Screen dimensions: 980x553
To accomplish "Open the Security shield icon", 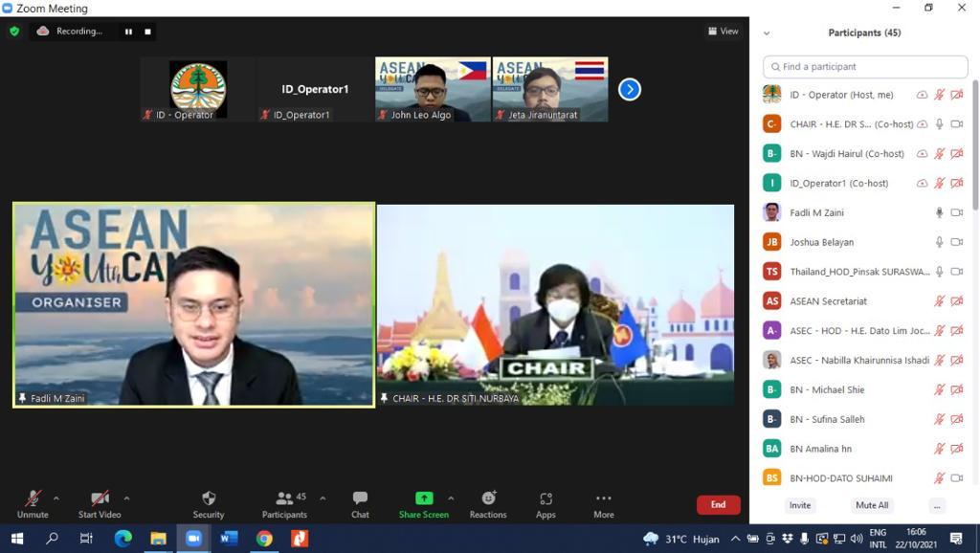I will point(209,498).
